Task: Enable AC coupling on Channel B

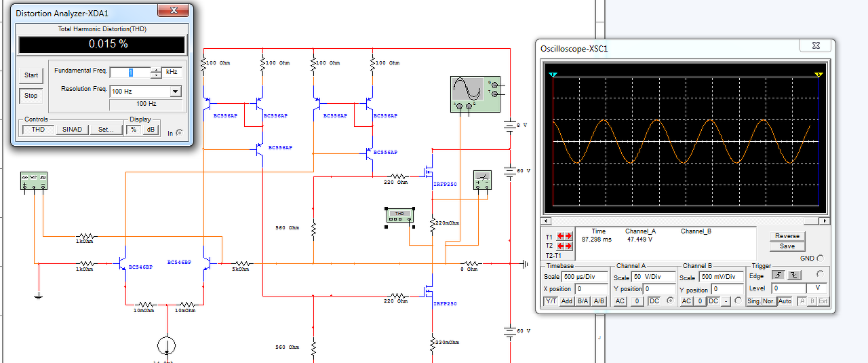Action: [686, 301]
